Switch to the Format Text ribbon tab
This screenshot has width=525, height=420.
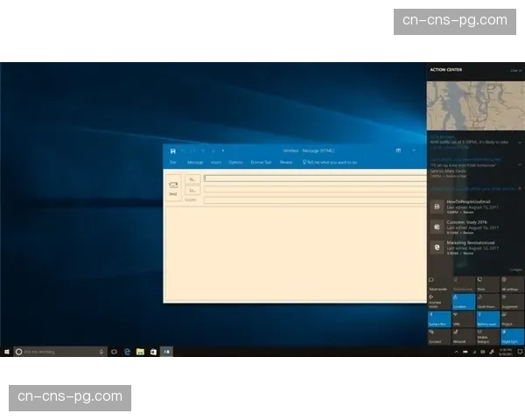[x=261, y=162]
